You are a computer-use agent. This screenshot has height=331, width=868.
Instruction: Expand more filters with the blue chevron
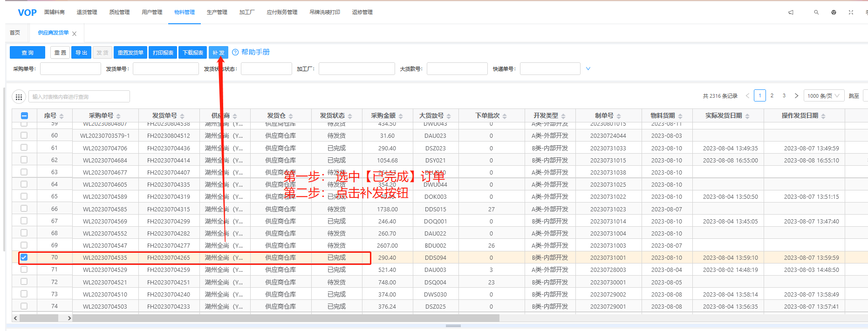coord(588,69)
